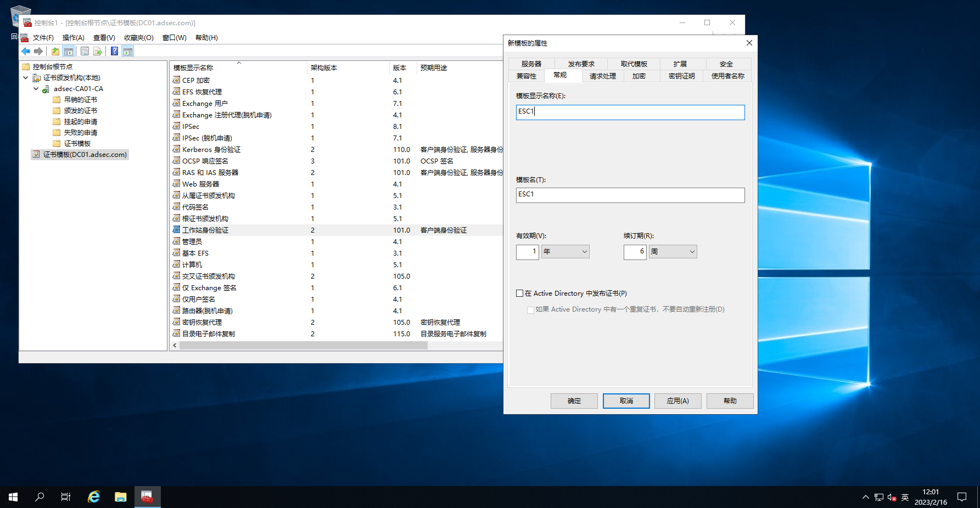Click the Properties toolbar icon
980x508 pixels.
point(85,52)
